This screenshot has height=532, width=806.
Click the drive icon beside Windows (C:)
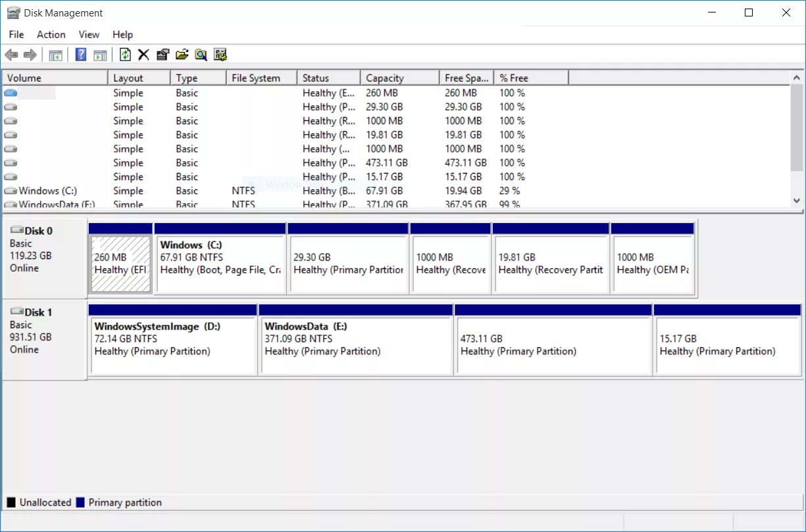11,191
